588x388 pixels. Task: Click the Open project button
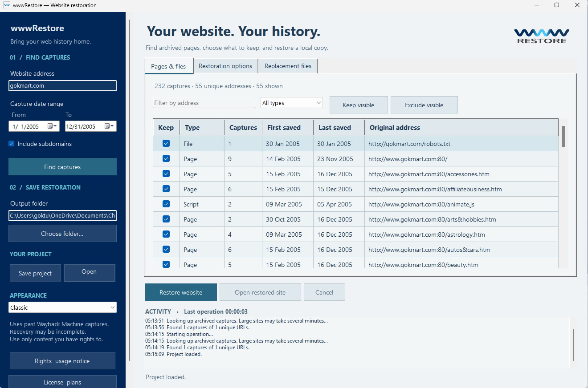click(x=89, y=273)
